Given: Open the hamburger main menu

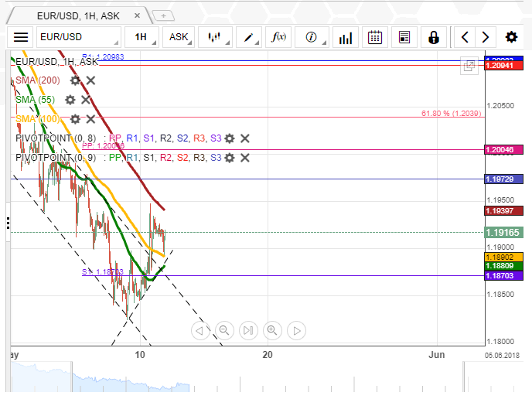Looking at the screenshot, I should pyautogui.click(x=21, y=37).
